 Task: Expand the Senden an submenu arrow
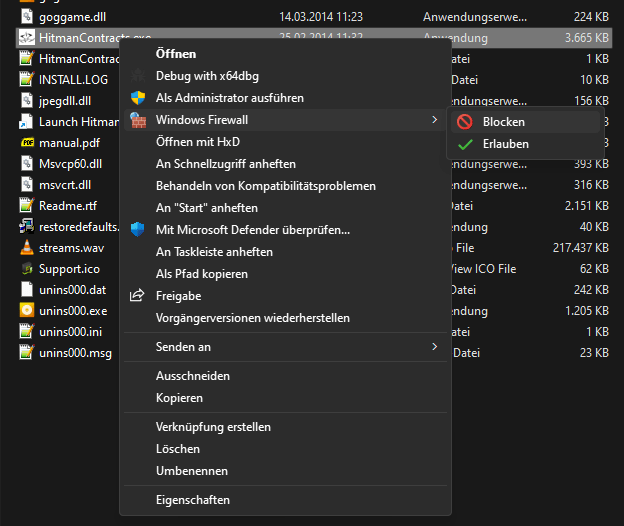pos(435,347)
